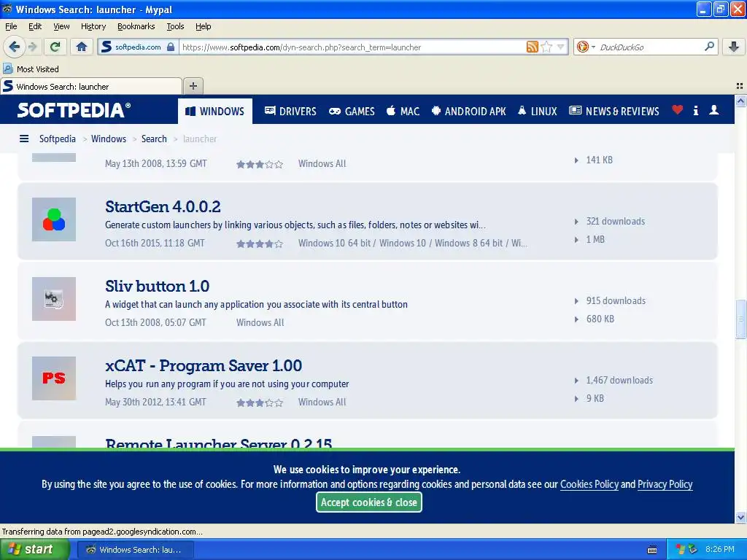Open the Tools menu
The height and width of the screenshot is (560, 747).
point(175,26)
